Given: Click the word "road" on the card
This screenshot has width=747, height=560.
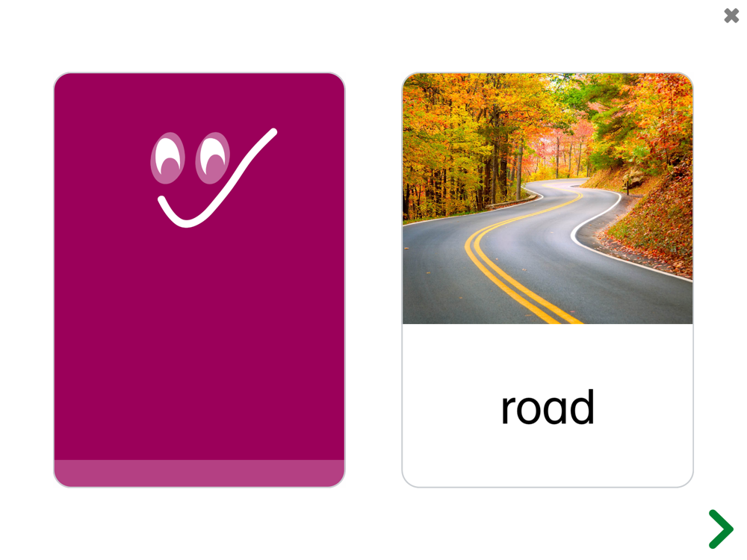Looking at the screenshot, I should (548, 408).
